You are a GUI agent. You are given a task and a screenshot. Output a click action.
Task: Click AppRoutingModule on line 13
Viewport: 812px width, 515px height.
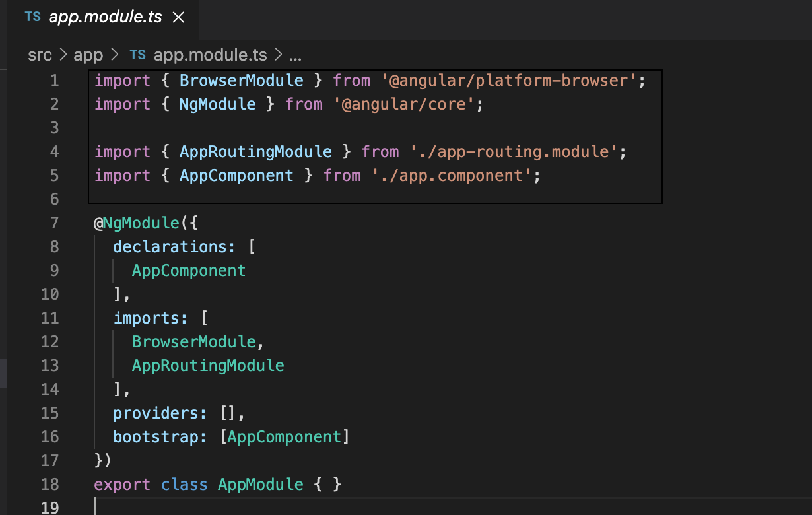208,366
